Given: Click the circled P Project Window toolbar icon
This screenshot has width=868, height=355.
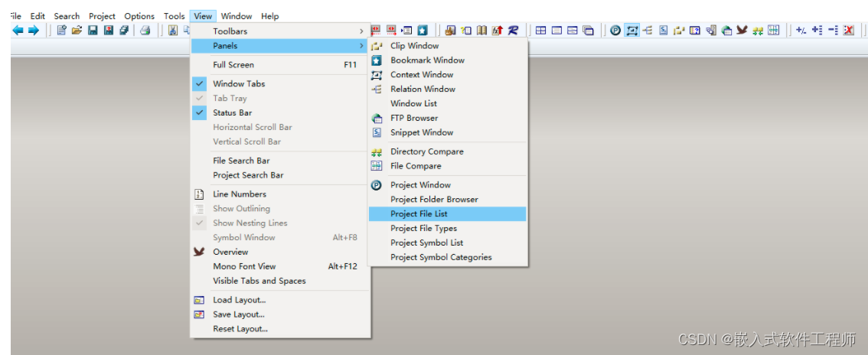Looking at the screenshot, I should pyautogui.click(x=615, y=31).
